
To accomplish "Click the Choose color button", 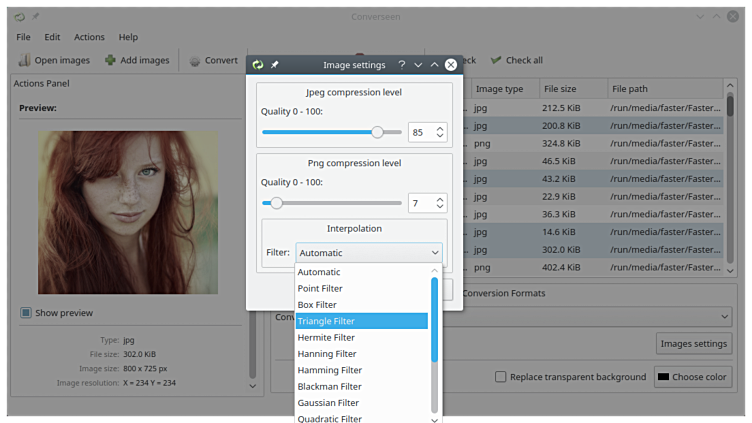I will coord(692,377).
